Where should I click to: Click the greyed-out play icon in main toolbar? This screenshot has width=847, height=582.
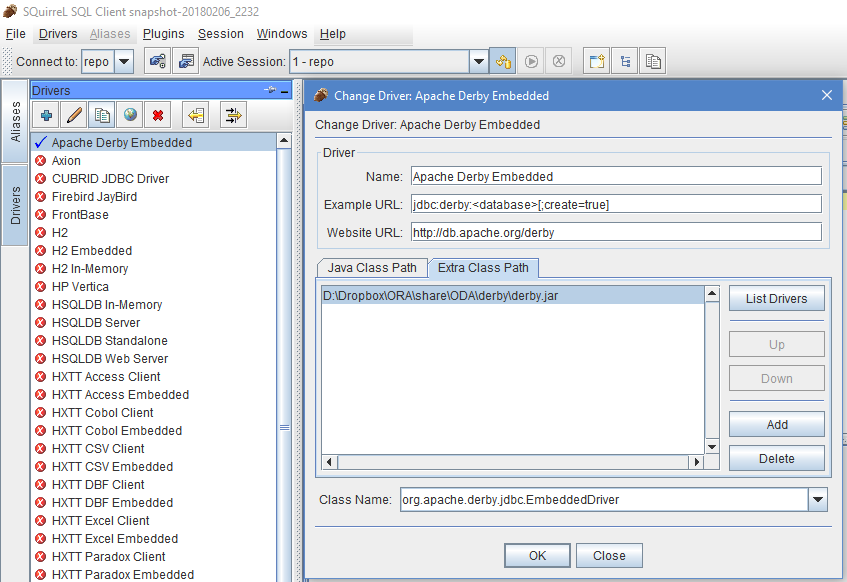click(531, 62)
